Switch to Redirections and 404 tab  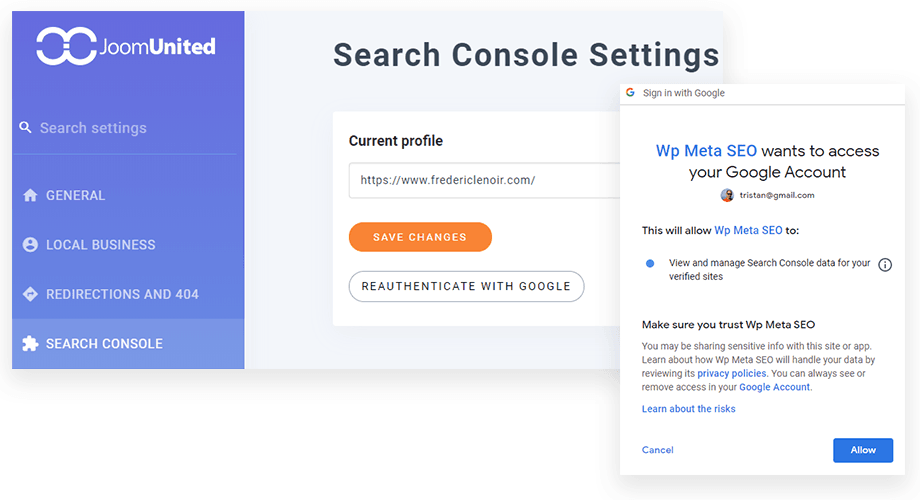[122, 294]
